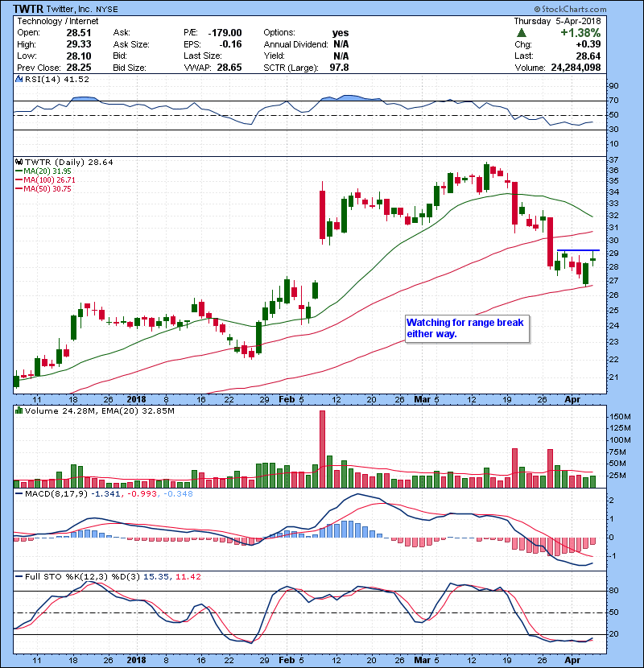Click the blue resistance line near 29
The width and height of the screenshot is (644, 668).
pos(578,250)
